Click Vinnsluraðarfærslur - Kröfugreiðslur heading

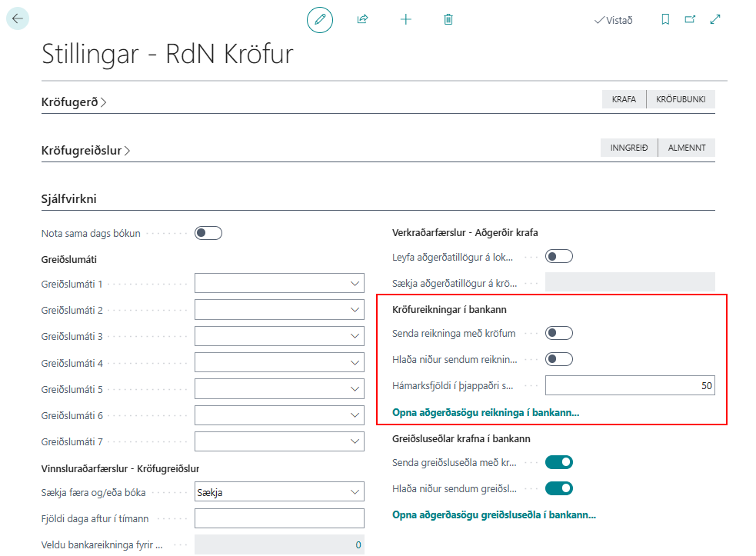coord(120,469)
